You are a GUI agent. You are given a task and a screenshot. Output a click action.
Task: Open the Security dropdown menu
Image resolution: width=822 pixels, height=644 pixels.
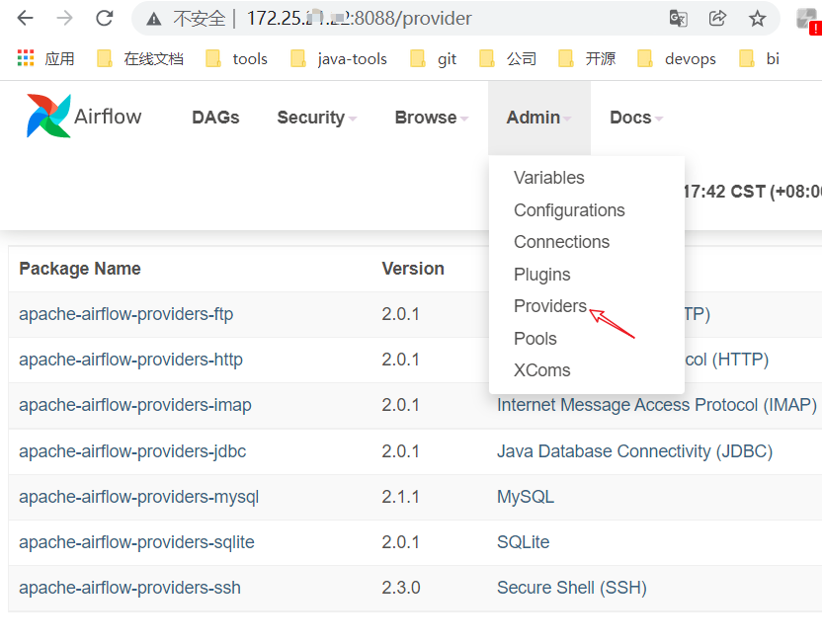tap(311, 117)
